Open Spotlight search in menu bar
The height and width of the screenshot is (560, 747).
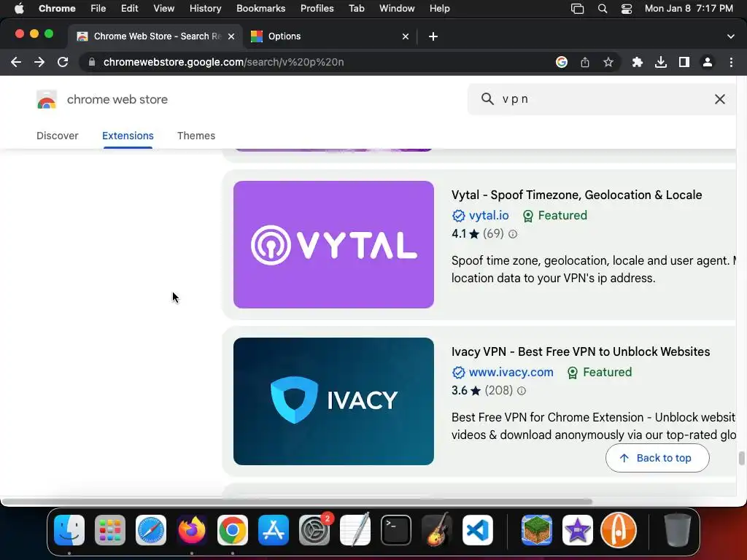[x=602, y=9]
